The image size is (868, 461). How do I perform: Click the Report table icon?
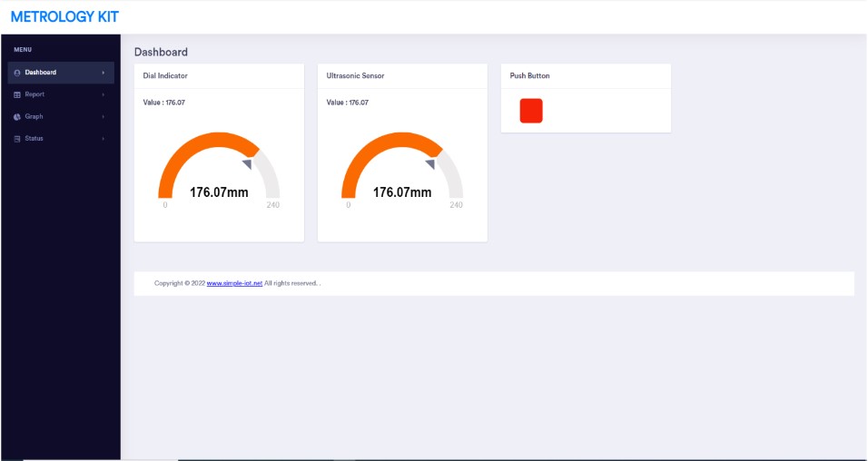tap(17, 94)
